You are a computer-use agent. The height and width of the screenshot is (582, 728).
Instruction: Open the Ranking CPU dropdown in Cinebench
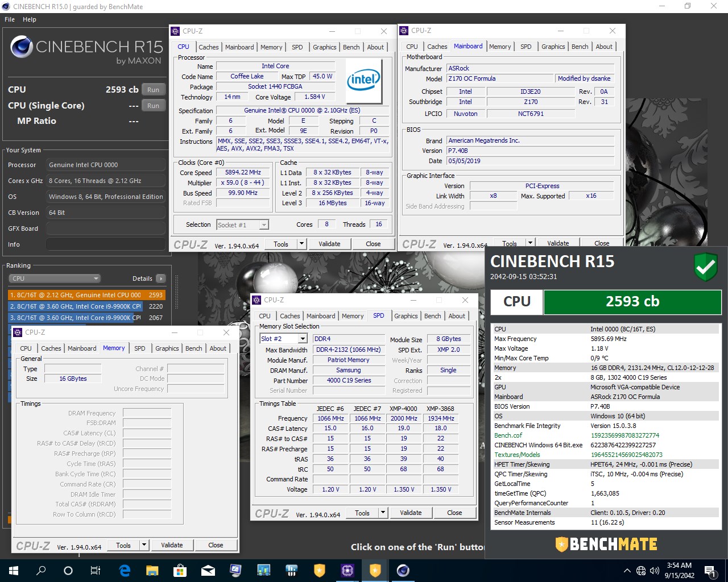pos(55,278)
